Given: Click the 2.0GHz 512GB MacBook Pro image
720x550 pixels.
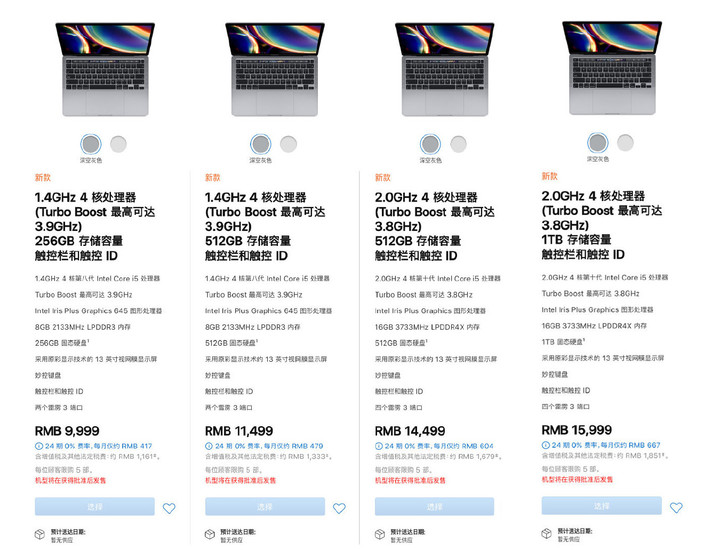Looking at the screenshot, I should pos(444,68).
